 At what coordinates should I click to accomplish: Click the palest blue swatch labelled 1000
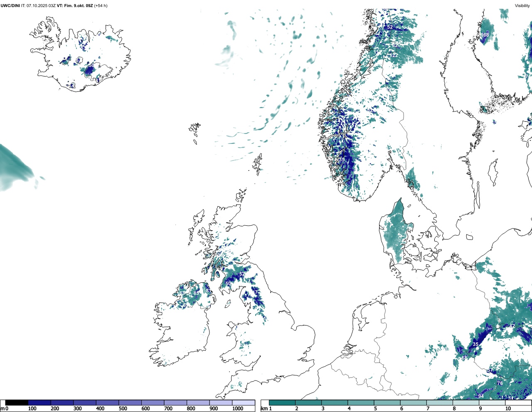coord(244,402)
